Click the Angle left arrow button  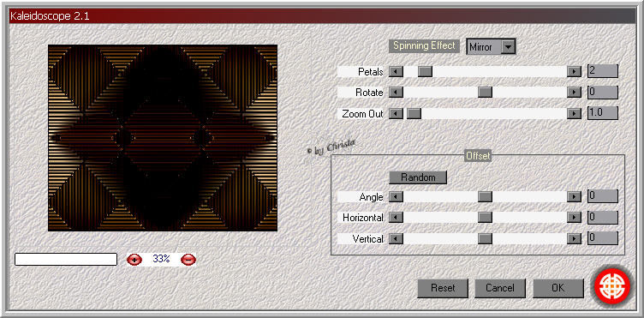[x=396, y=197]
